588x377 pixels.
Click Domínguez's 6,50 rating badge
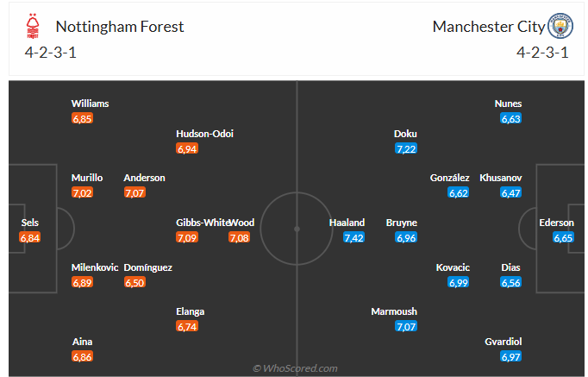[x=134, y=282]
